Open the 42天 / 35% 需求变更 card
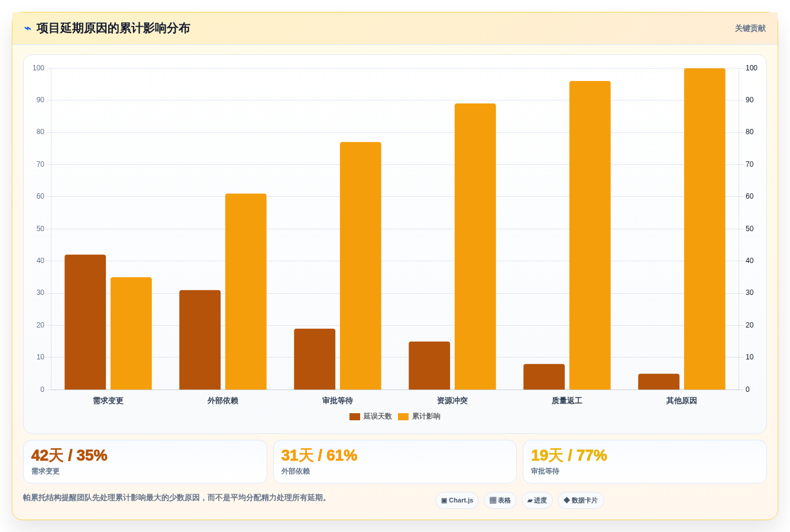This screenshot has width=790, height=532. [145, 462]
